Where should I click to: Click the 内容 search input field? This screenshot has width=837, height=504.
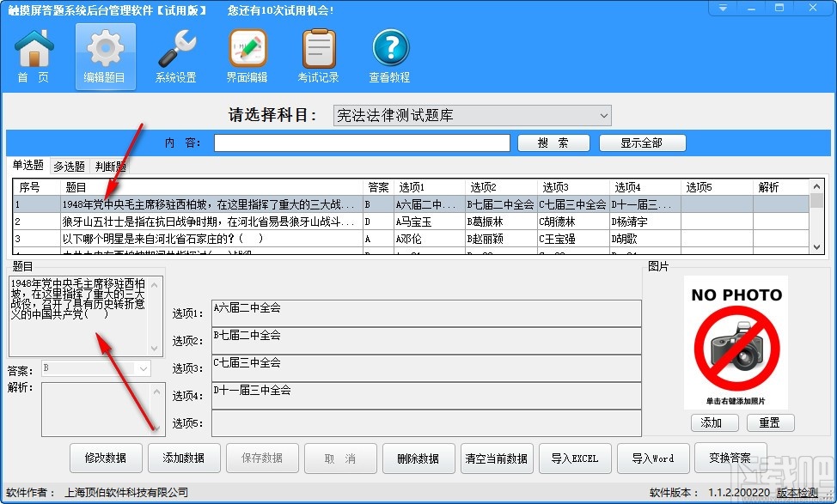coord(361,143)
